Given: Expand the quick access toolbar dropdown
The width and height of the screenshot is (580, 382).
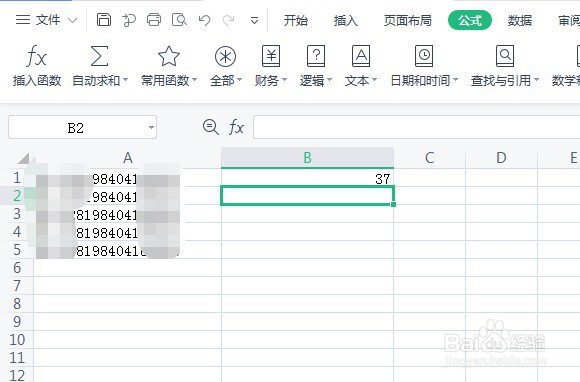Looking at the screenshot, I should point(254,21).
